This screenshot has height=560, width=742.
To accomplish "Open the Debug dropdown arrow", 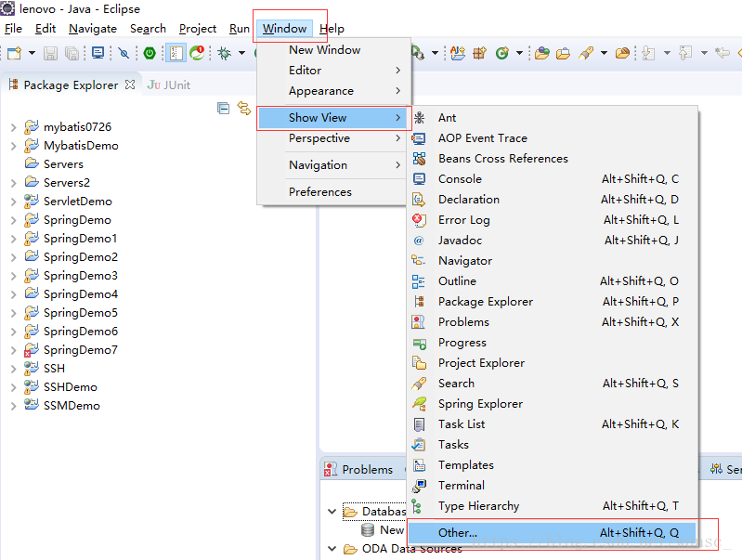I will pyautogui.click(x=241, y=53).
